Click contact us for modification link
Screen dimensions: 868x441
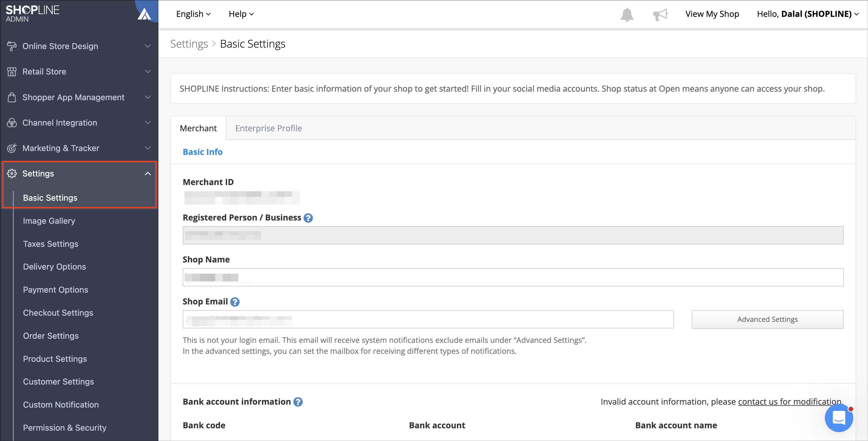790,402
